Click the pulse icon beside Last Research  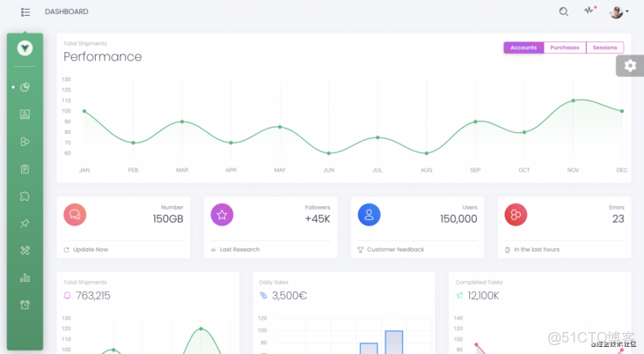tap(214, 250)
